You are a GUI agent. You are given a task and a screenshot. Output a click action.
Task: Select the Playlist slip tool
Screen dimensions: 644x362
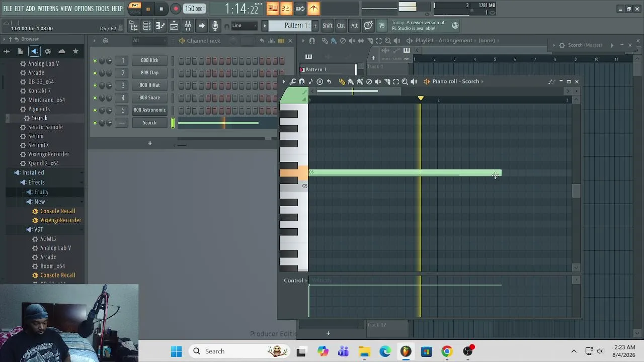tap(361, 41)
